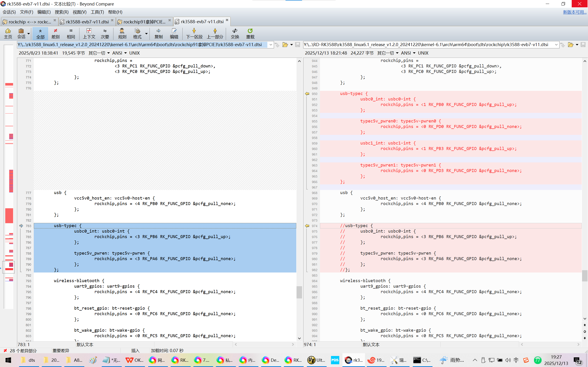Switch to rockchip91拿掉PCIE... tab
This screenshot has height=367, width=588.
pos(144,22)
